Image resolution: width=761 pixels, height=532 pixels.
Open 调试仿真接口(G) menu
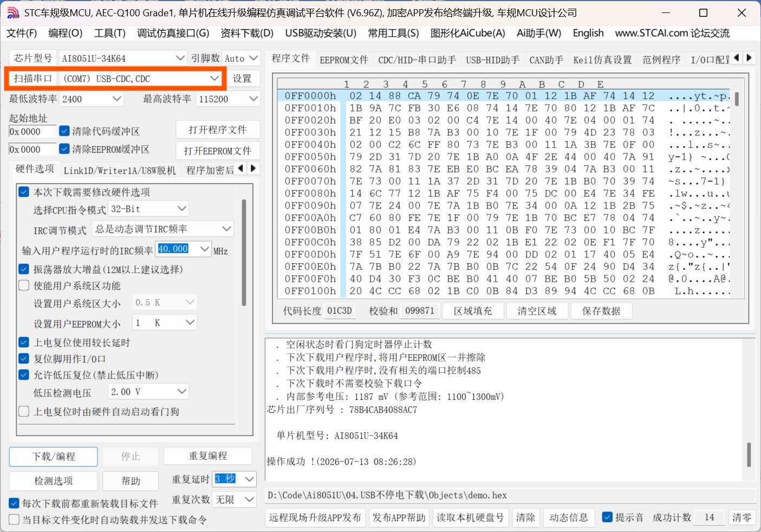point(173,33)
